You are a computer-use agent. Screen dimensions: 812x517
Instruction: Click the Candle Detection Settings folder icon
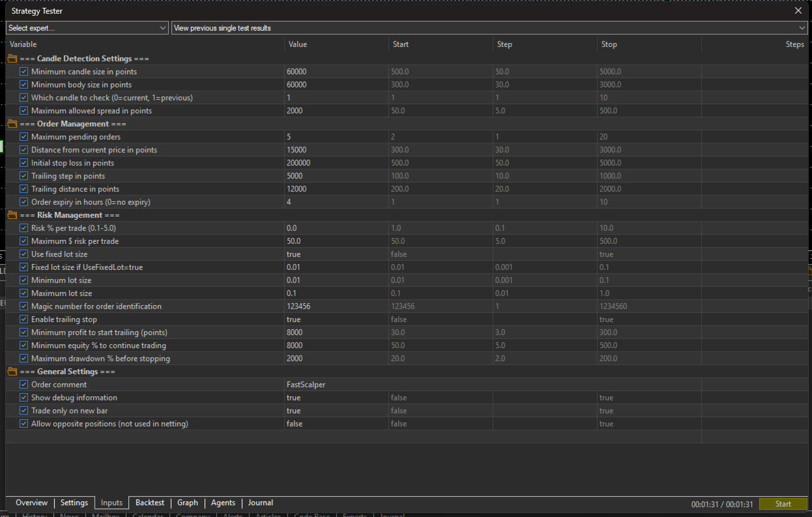pyautogui.click(x=12, y=59)
